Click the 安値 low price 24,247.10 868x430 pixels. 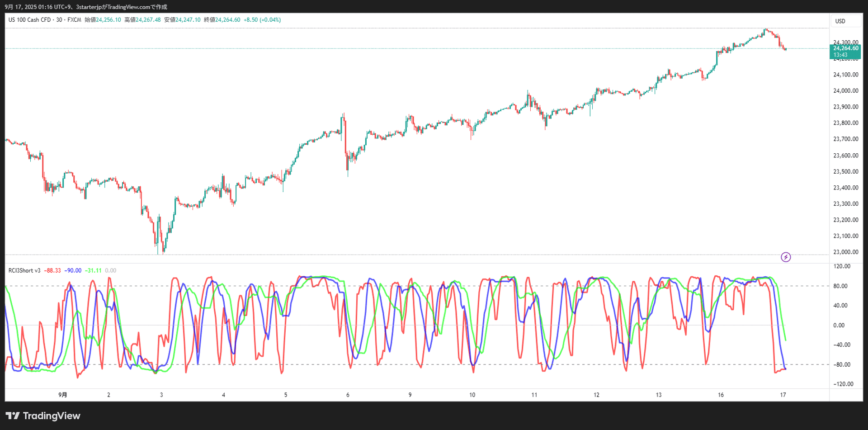click(188, 20)
